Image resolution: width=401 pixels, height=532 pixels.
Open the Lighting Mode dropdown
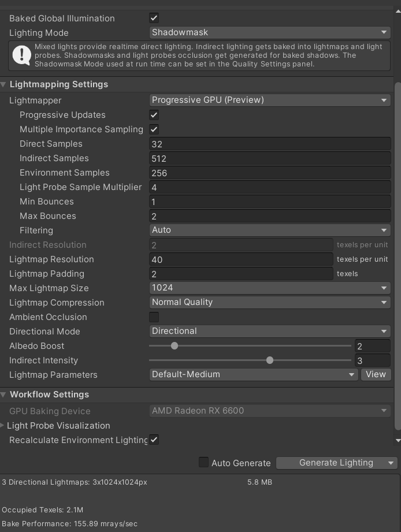point(269,32)
